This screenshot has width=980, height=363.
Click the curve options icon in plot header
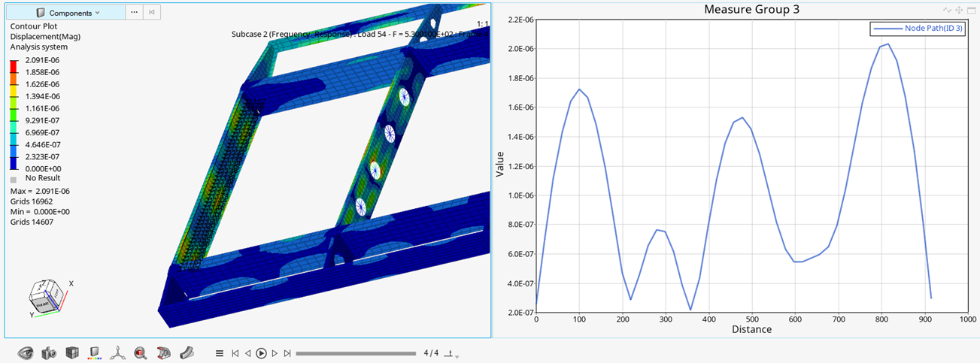point(948,10)
